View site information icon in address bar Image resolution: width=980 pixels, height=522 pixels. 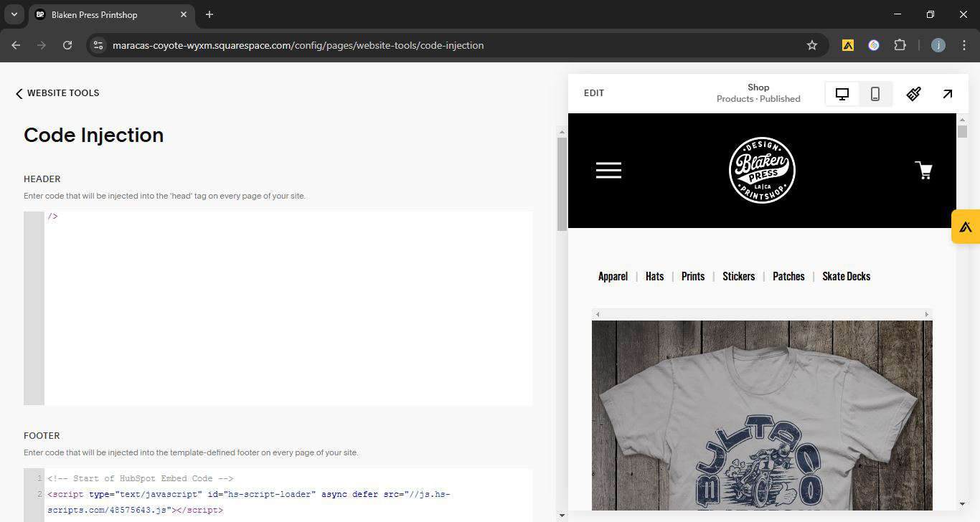click(x=99, y=45)
